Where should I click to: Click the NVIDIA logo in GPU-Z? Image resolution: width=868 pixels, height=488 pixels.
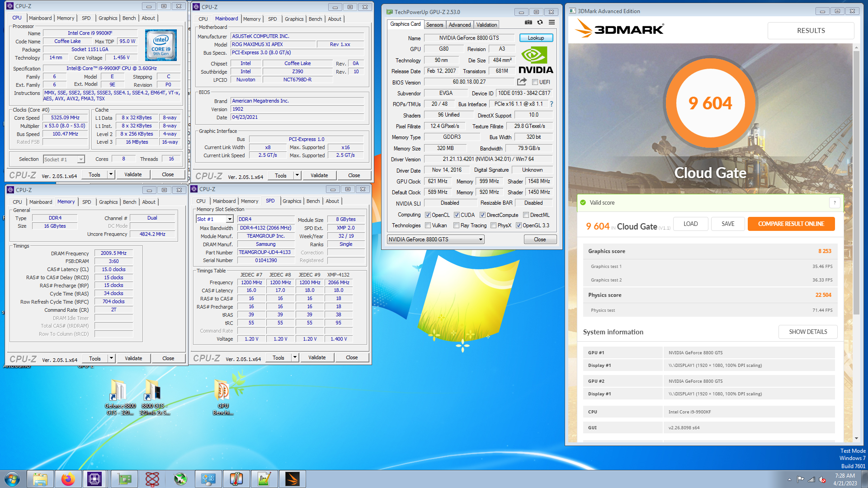point(536,60)
